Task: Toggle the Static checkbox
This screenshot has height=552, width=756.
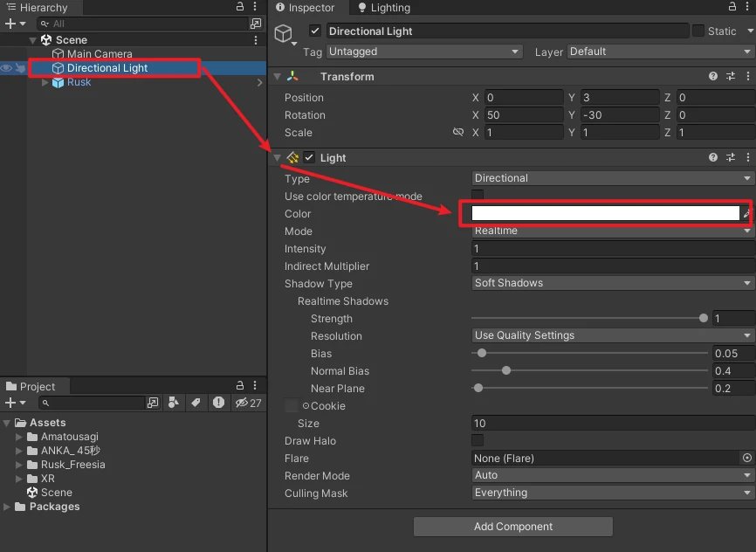Action: (x=698, y=31)
